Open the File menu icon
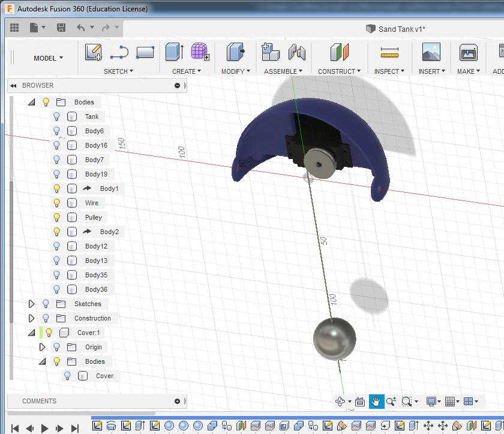 pyautogui.click(x=34, y=28)
